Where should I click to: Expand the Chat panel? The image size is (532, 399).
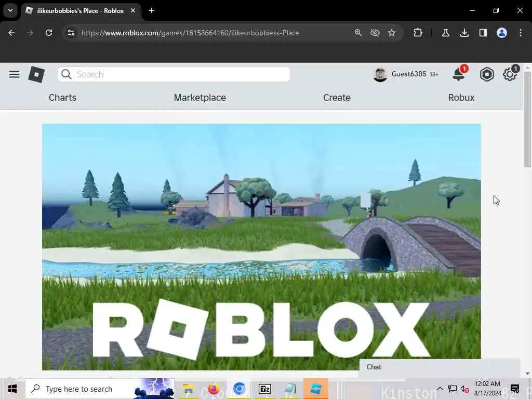(x=440, y=367)
